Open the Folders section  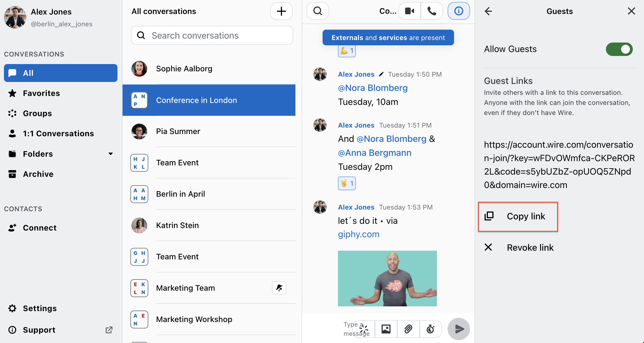(61, 154)
